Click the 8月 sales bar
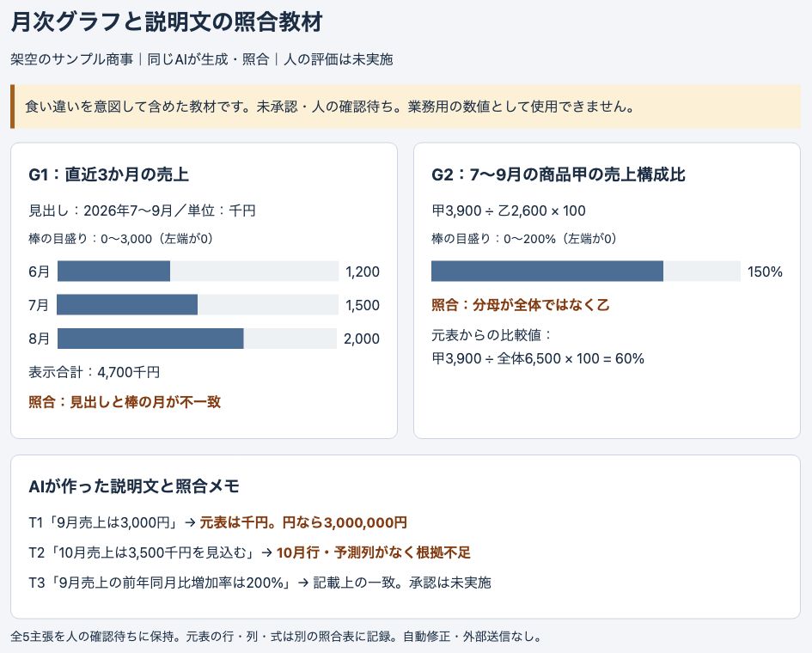Screen dimensions: 812x653 150,339
